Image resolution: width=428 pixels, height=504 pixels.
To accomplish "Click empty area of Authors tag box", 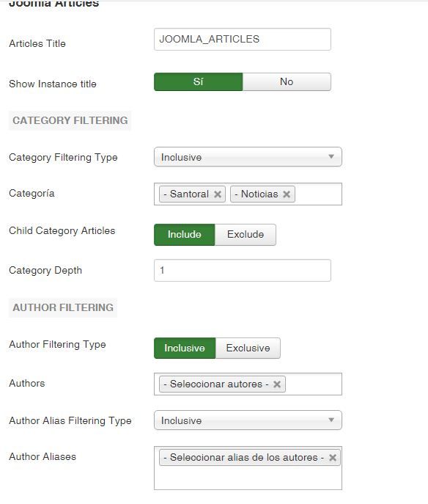I will click(313, 384).
